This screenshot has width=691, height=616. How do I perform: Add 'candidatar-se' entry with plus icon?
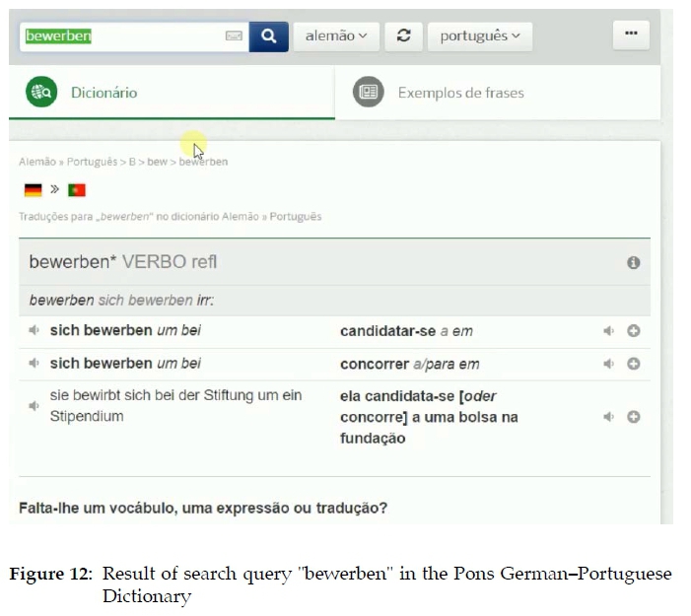[x=634, y=331]
